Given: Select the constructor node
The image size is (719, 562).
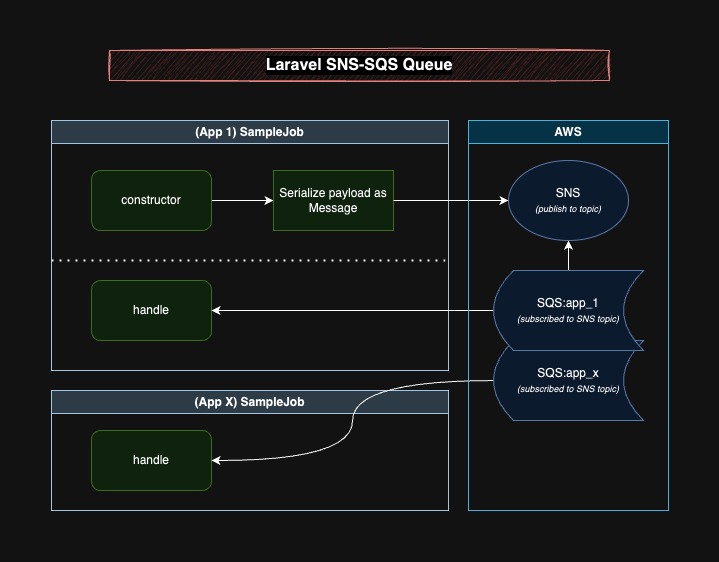Looking at the screenshot, I should click(151, 200).
